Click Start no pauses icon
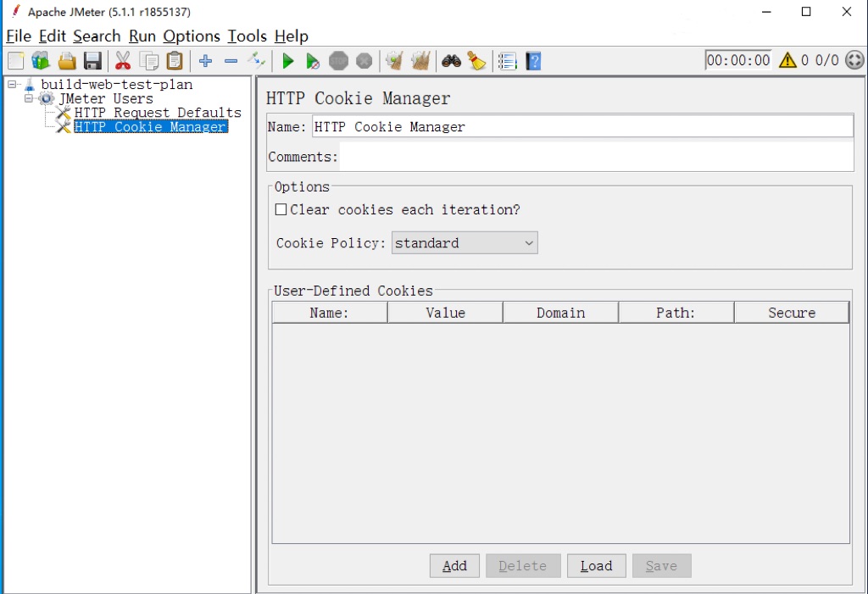 [313, 61]
